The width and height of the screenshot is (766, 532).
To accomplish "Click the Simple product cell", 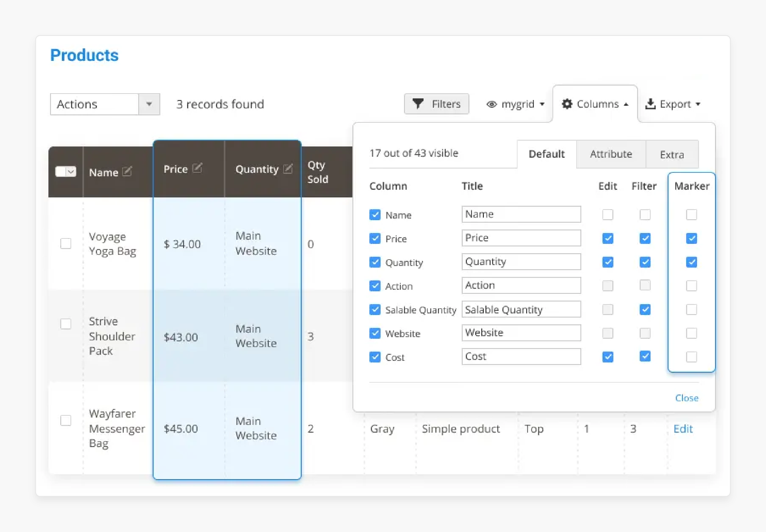I will pos(460,429).
